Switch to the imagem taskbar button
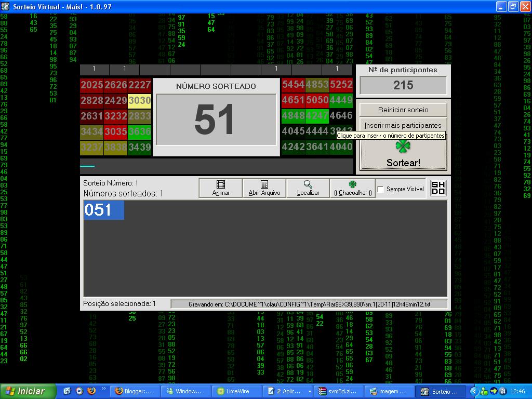The height and width of the screenshot is (399, 532). [390, 391]
